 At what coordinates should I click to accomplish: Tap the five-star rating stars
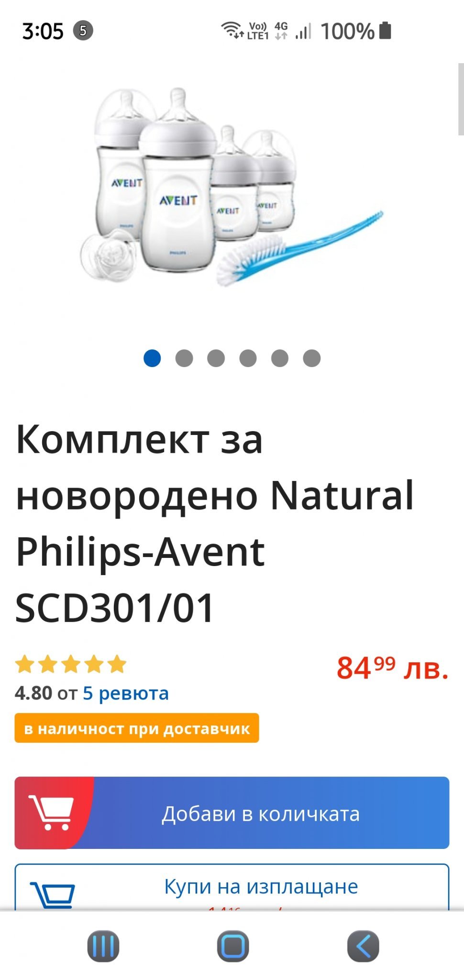[71, 664]
